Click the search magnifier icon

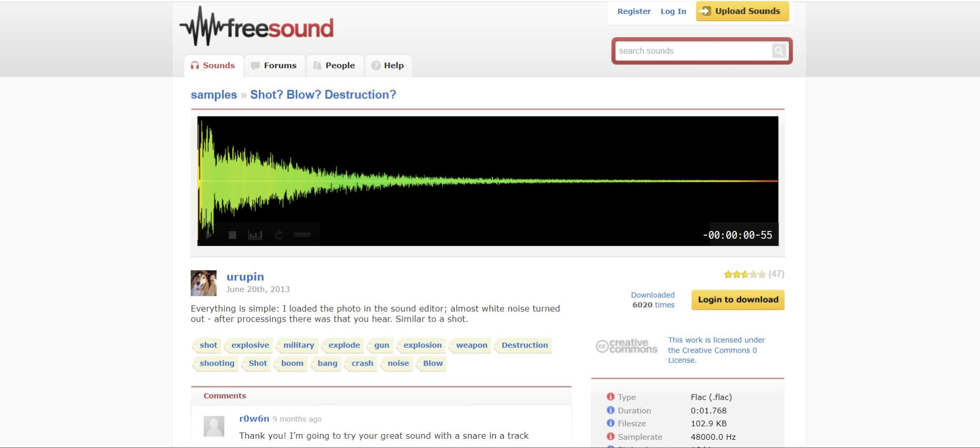click(779, 51)
